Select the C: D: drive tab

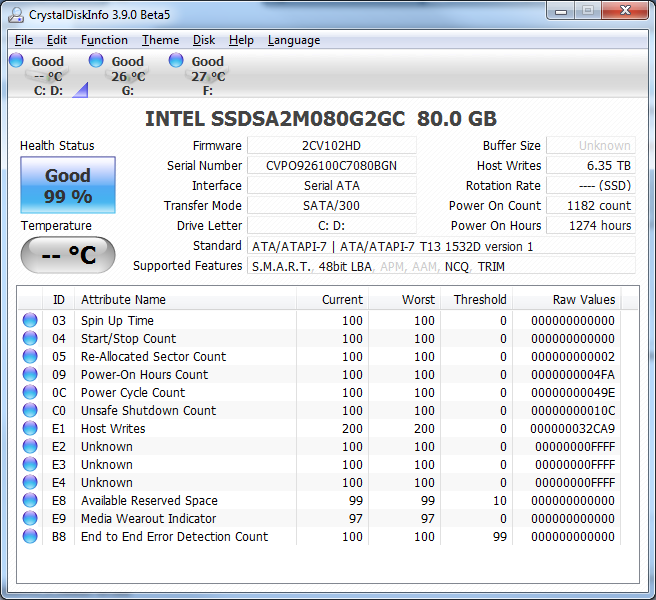click(48, 76)
